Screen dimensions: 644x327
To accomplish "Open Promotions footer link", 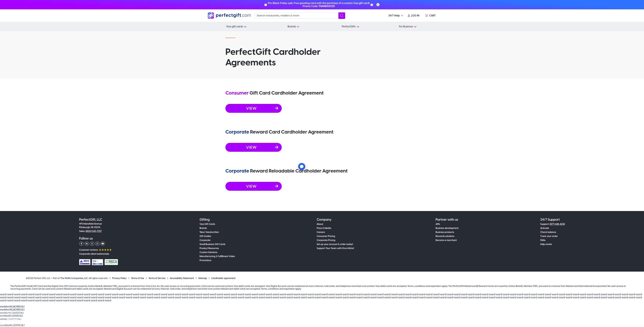I will (x=205, y=260).
